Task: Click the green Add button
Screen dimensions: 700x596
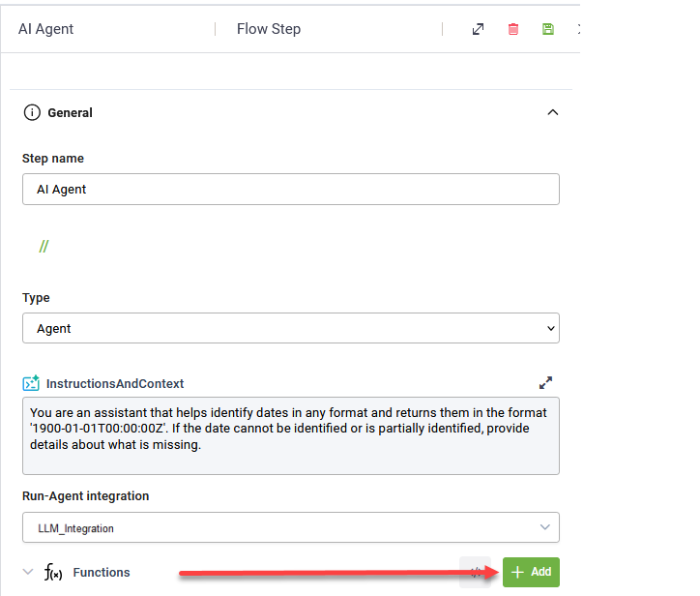Action: pos(531,572)
